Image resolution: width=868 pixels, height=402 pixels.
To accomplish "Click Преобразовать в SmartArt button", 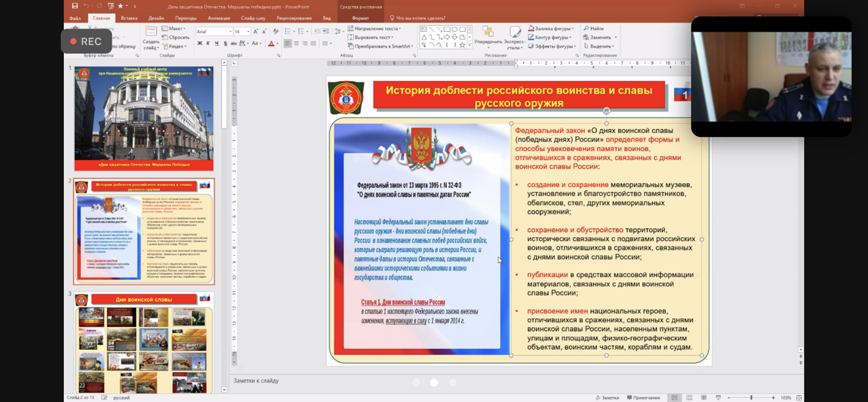I will [x=379, y=46].
